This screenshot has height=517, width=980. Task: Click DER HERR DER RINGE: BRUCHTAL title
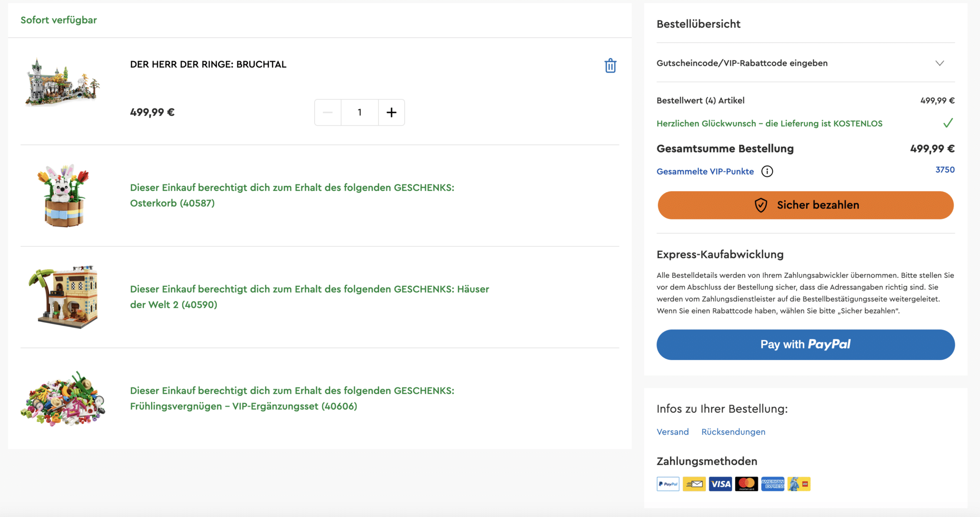coord(208,64)
